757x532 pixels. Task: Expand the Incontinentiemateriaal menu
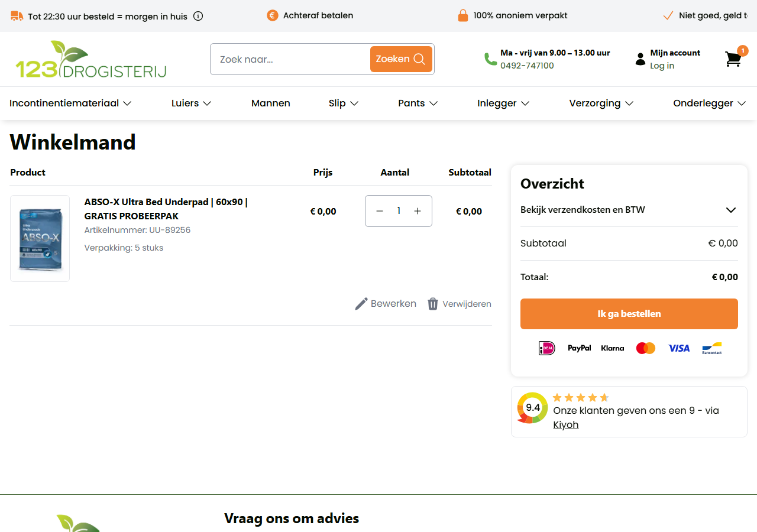[70, 103]
